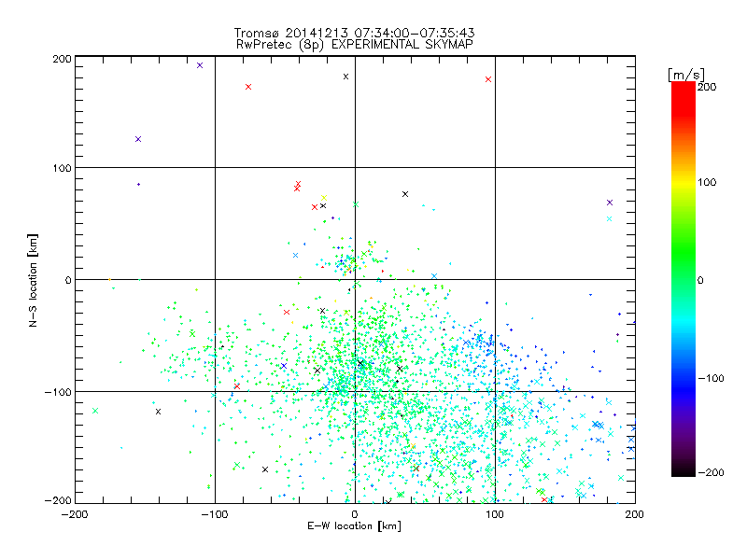Click the x-axis '-200' tick label
This screenshot has width=747, height=560.
75,514
